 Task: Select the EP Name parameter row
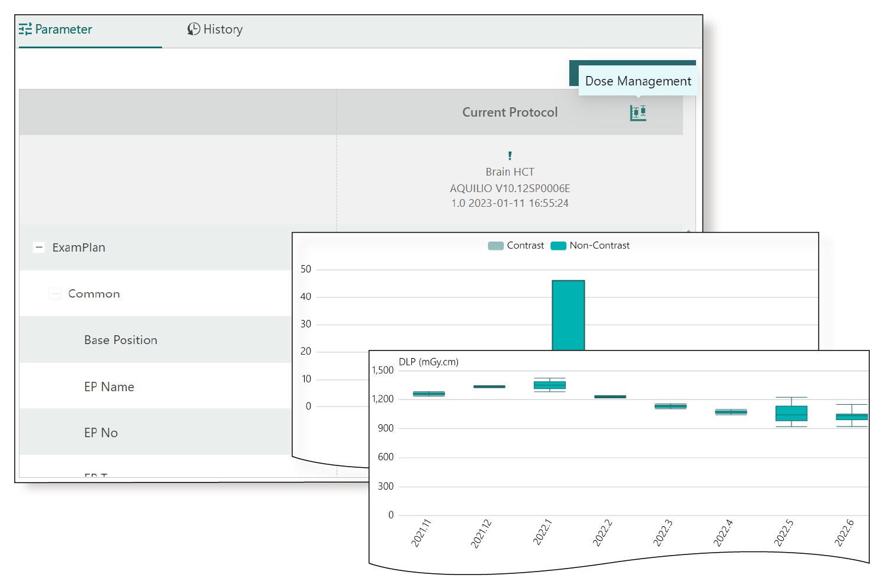tap(156, 387)
